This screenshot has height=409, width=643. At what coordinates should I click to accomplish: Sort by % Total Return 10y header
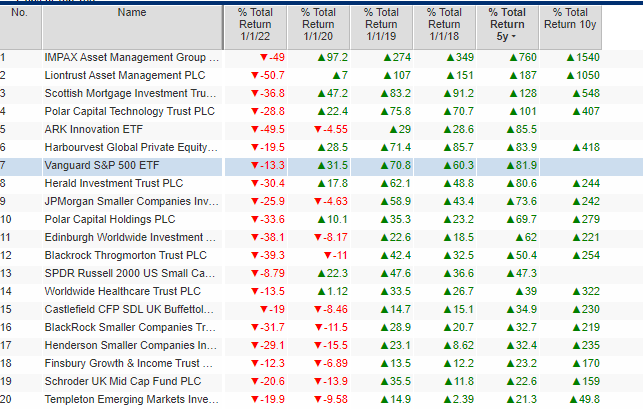[x=570, y=27]
